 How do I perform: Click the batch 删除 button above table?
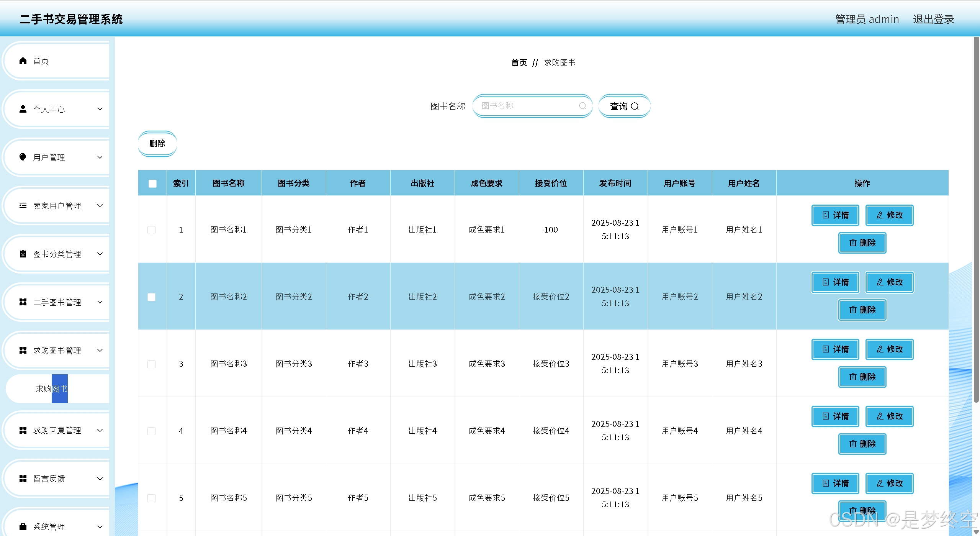tap(157, 144)
